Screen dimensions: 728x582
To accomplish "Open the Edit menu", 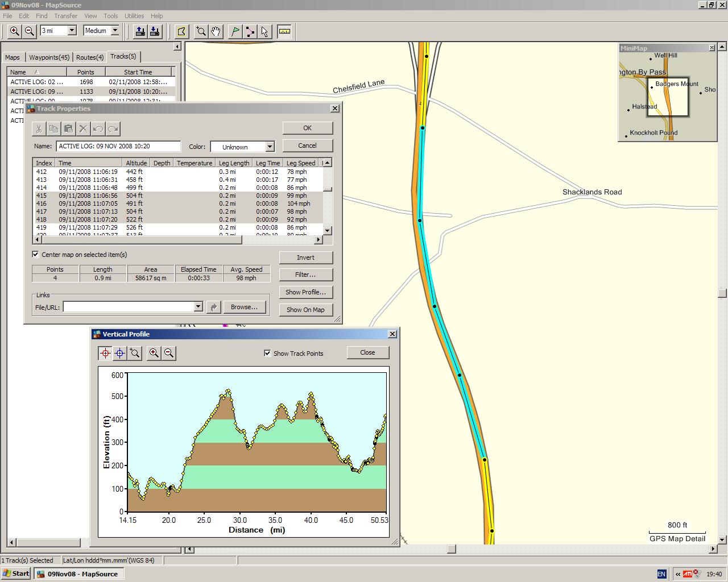I will pyautogui.click(x=24, y=16).
